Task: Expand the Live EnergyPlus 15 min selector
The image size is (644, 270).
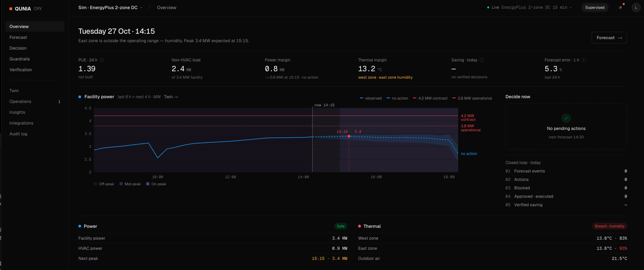Action: coord(529,7)
